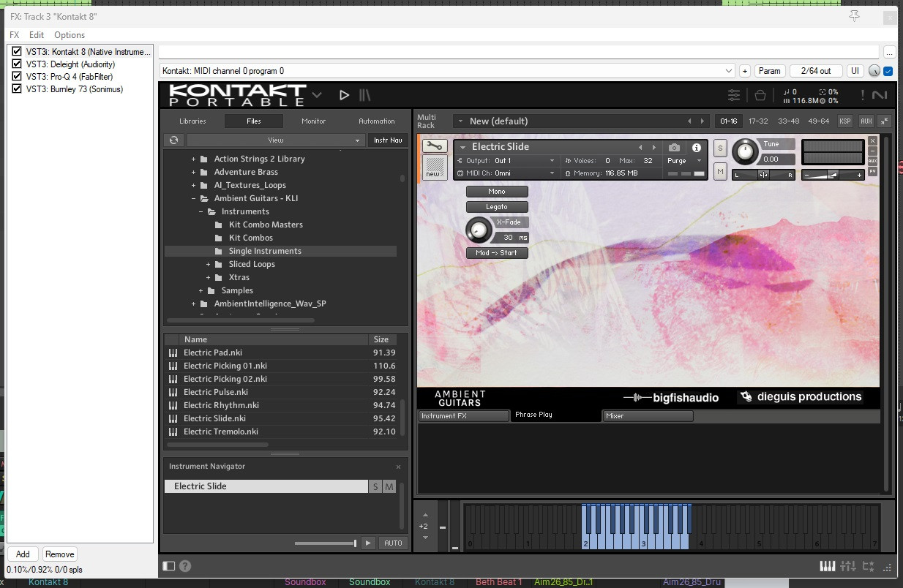Toggle the Pro-Q 4 (FabFilter) checkbox
This screenshot has height=588, width=903.
click(x=17, y=77)
